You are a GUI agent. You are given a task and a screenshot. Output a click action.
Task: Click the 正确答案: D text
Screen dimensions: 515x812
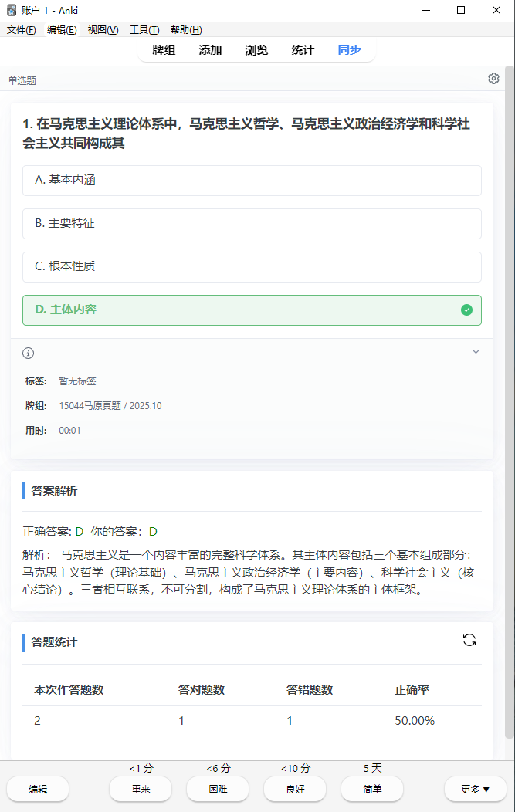coord(53,532)
